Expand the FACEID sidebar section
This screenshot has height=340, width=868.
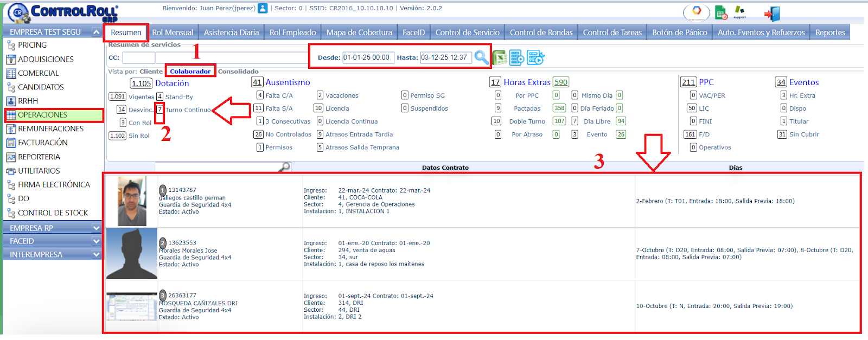[96, 241]
